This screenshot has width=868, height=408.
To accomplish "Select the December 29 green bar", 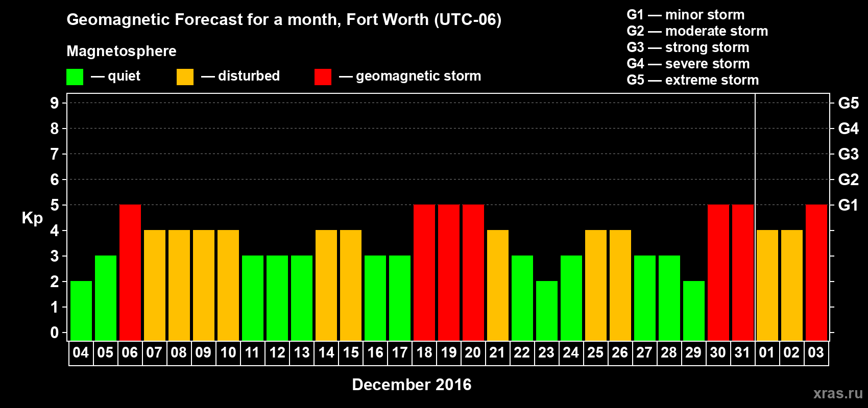I will [x=694, y=311].
